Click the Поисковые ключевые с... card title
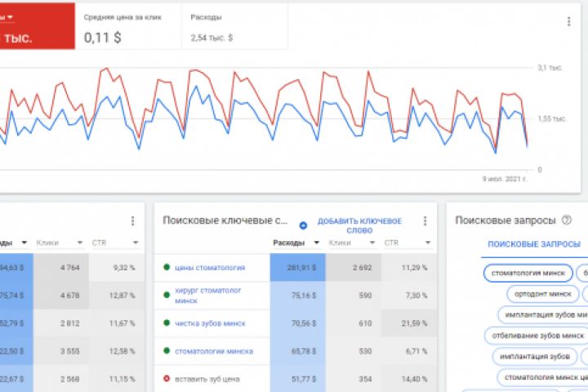The width and height of the screenshot is (588, 392). point(225,220)
